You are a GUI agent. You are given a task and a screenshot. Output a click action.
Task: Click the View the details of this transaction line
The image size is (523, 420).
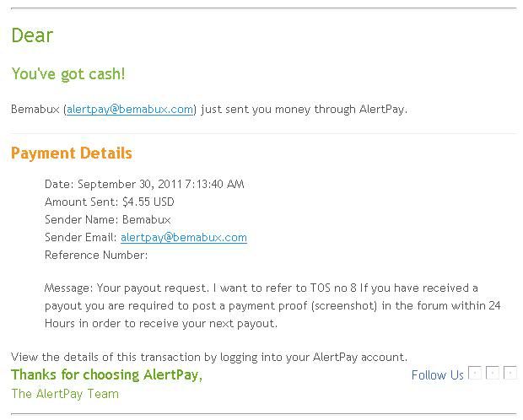pyautogui.click(x=209, y=358)
